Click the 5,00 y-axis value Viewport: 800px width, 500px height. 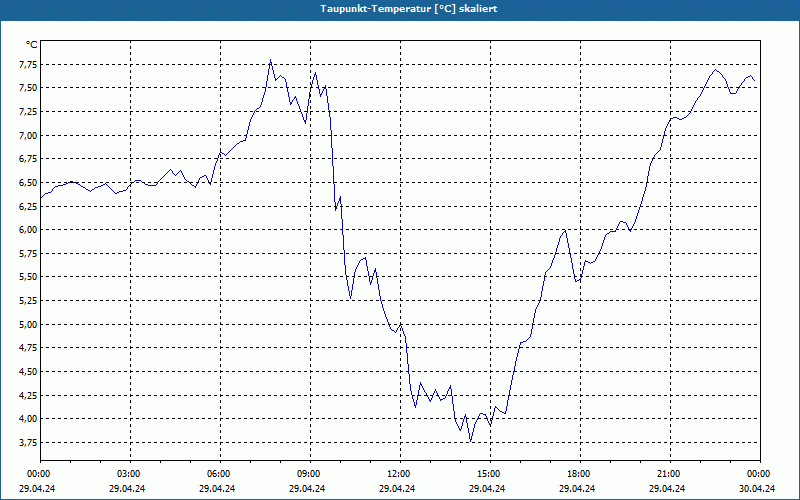tap(29, 324)
